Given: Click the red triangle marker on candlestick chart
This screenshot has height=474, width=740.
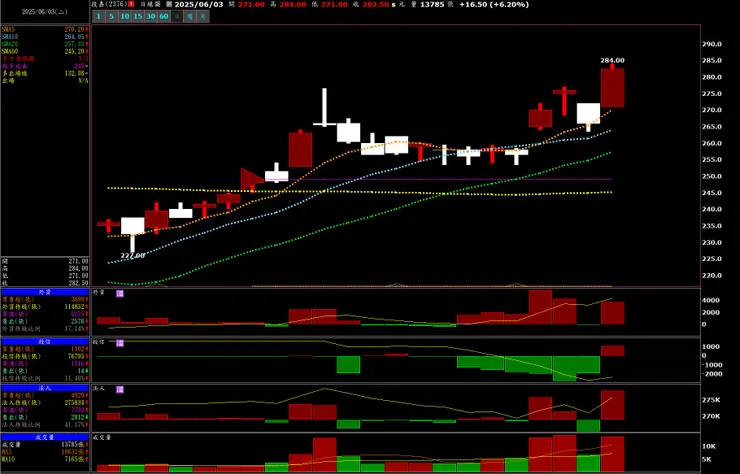Looking at the screenshot, I should pos(250,179).
